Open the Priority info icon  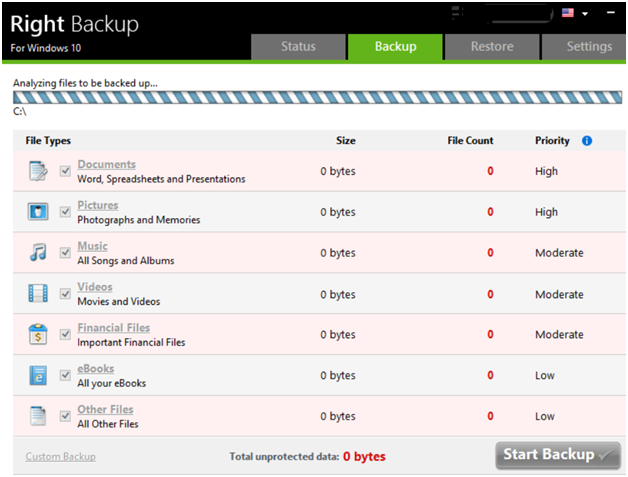(x=587, y=141)
